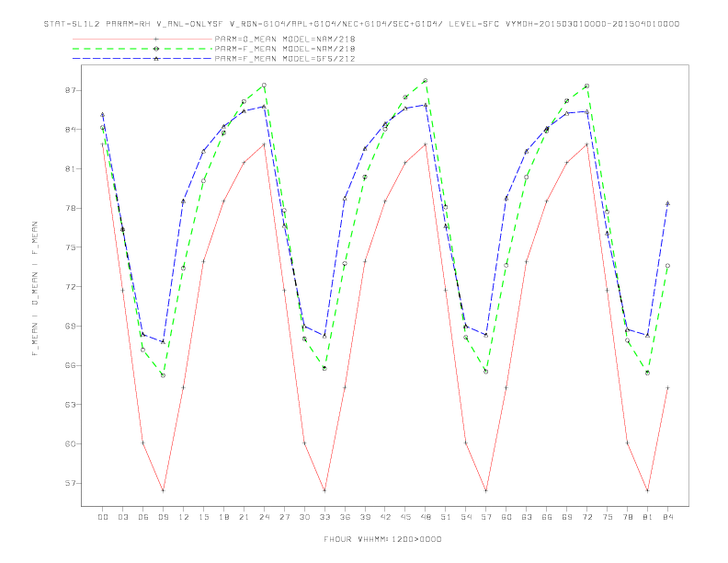This screenshot has width=728, height=563.
Task: Click y-axis tick value 87
Action: click(x=71, y=90)
